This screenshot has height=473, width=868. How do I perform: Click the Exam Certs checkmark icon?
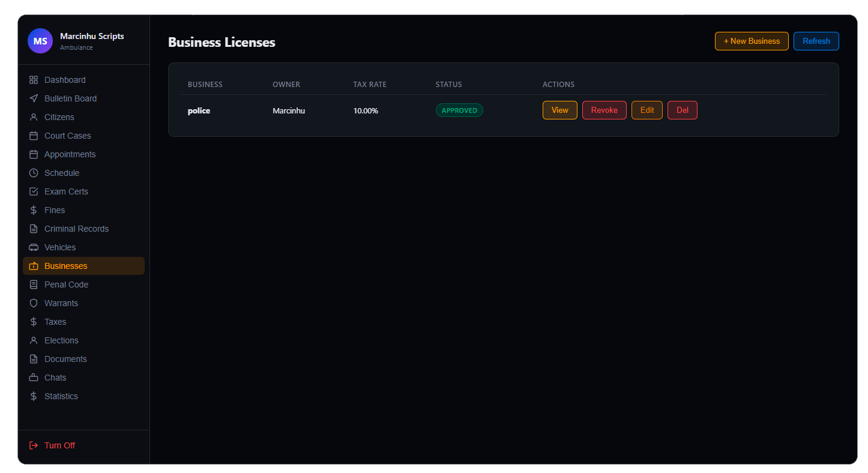[x=34, y=191]
